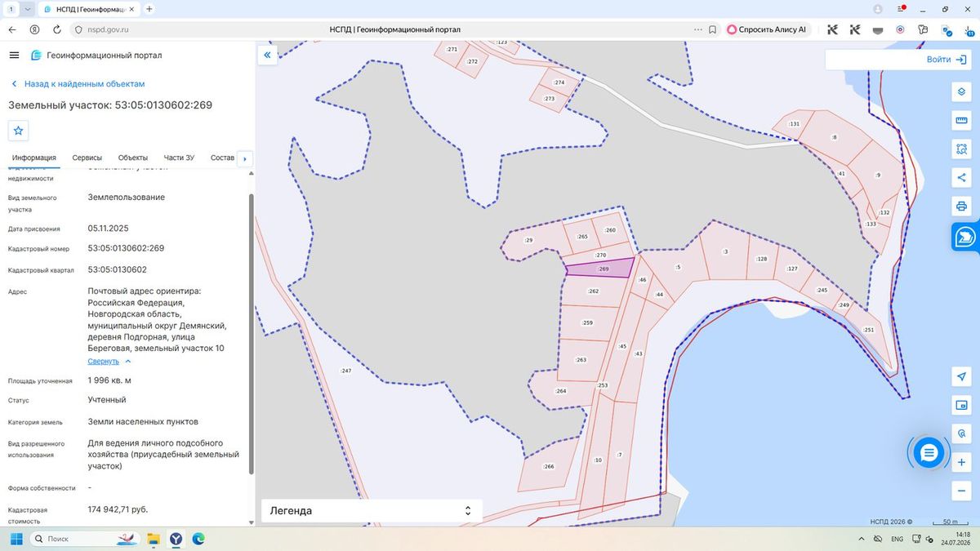Go back in the browser
This screenshot has width=980, height=551.
coord(11,29)
